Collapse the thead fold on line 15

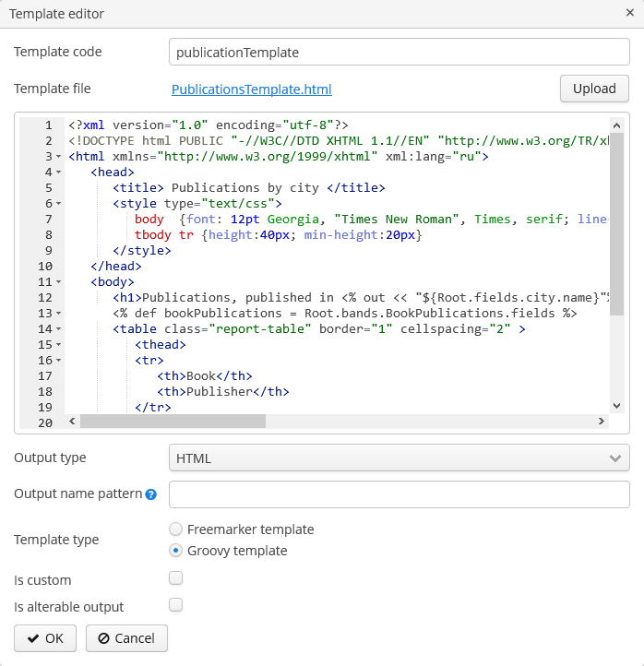59,345
